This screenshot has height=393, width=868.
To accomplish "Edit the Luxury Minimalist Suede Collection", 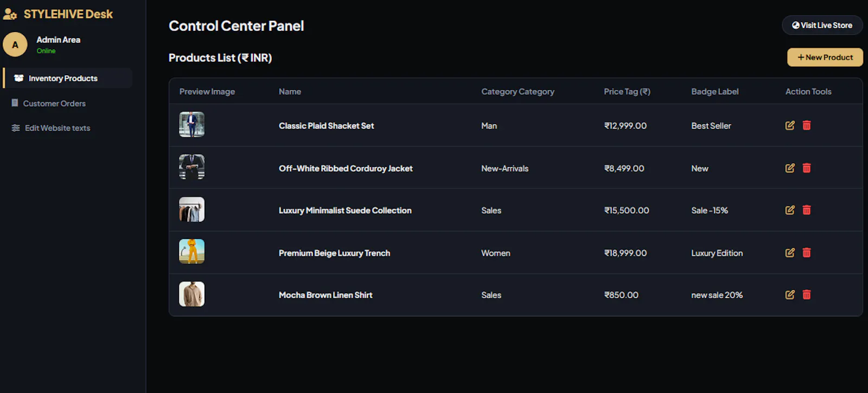I will 790,210.
